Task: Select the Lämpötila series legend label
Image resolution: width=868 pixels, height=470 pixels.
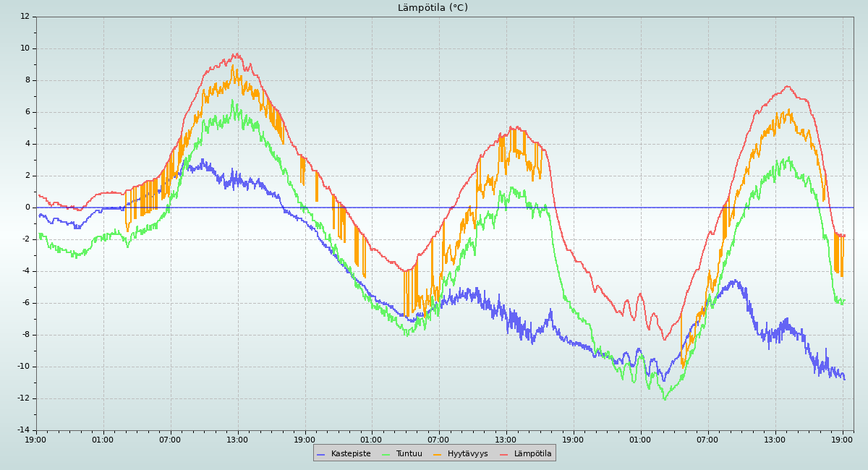Action: (532, 454)
